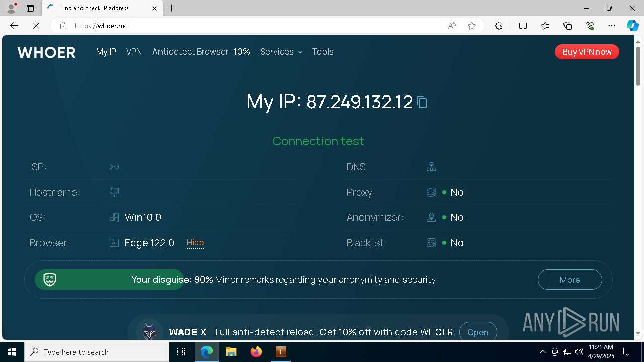Add this page to favorites
The height and width of the screenshot is (362, 644).
(x=472, y=26)
